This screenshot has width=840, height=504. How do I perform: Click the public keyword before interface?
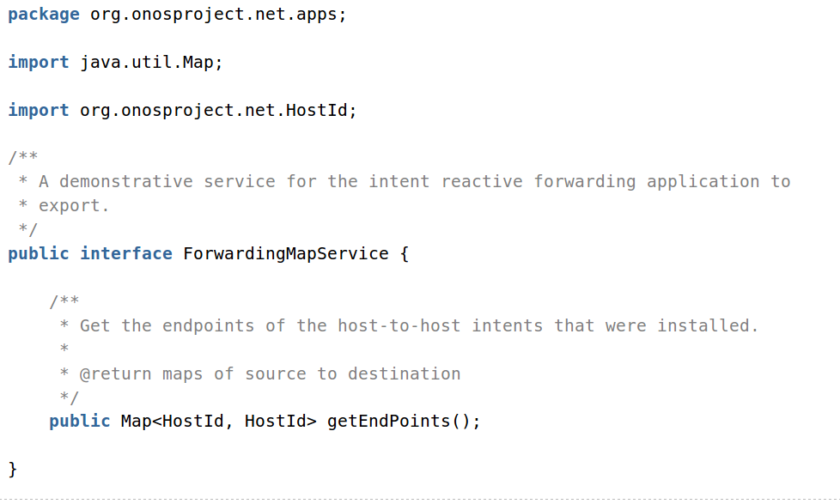tap(39, 254)
